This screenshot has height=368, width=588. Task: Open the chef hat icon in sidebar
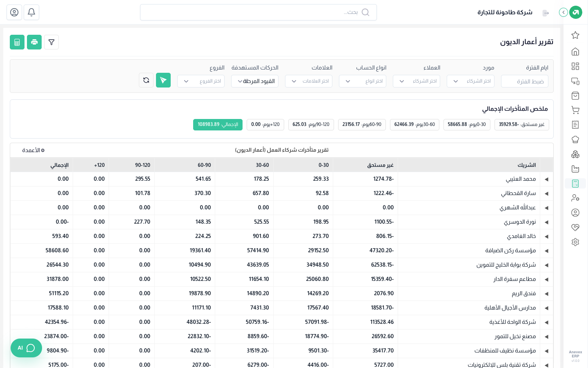(x=575, y=139)
